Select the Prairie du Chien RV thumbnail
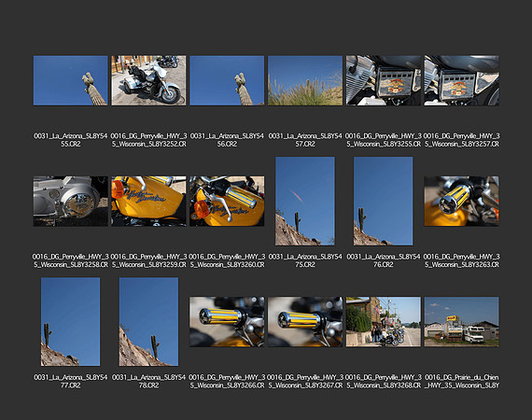 click(461, 322)
